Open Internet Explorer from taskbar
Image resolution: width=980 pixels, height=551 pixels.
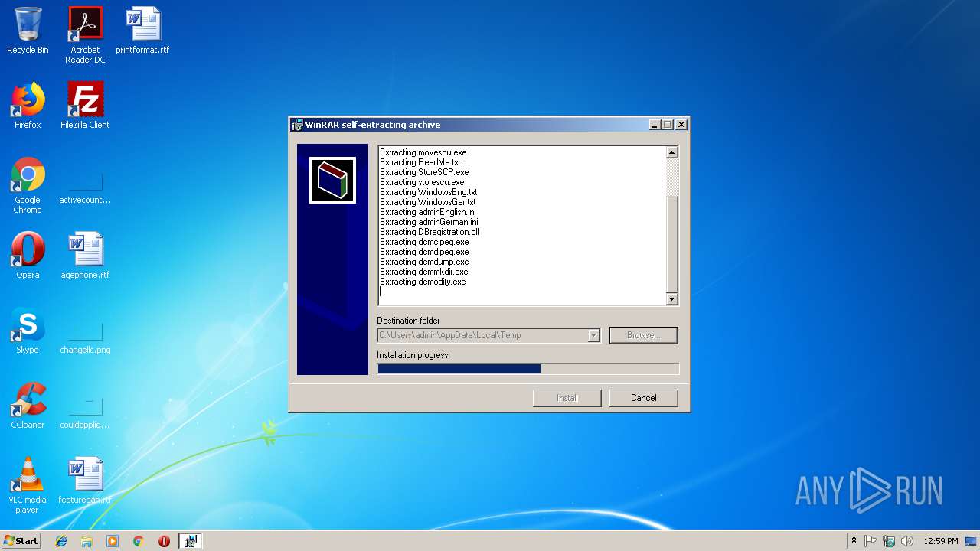(x=61, y=541)
